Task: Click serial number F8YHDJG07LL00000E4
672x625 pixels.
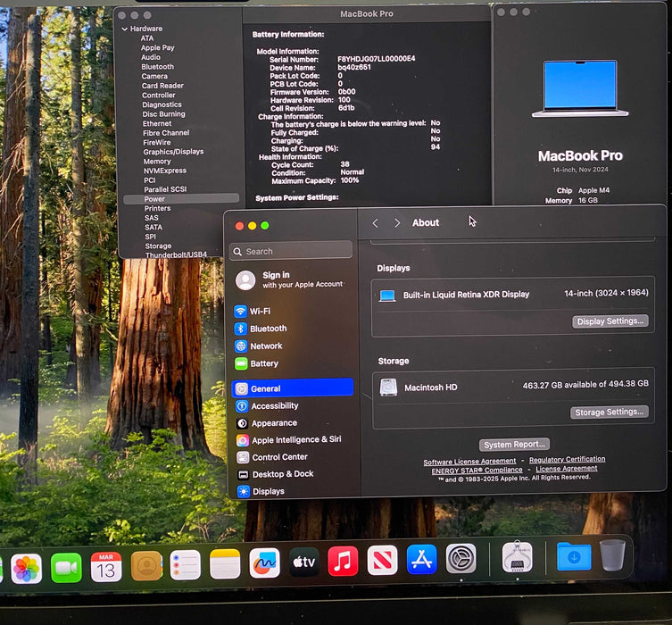Action: pos(377,59)
